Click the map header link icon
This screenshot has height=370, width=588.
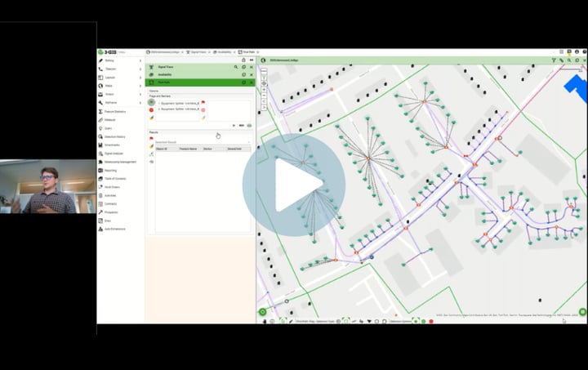click(561, 60)
